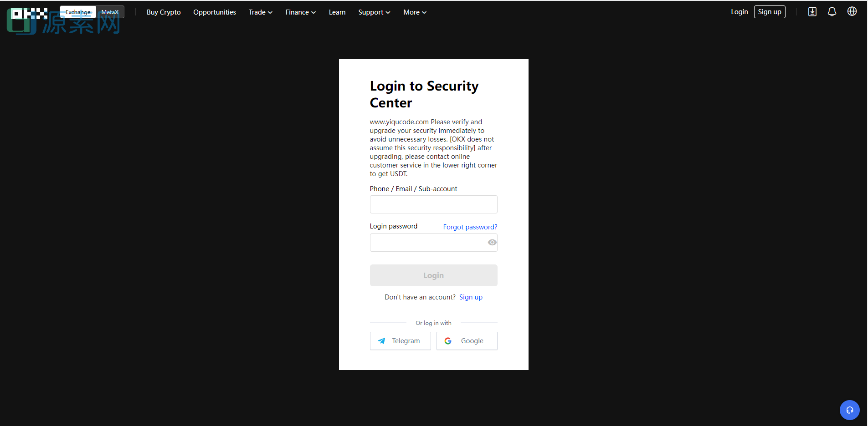
Task: Switch to MetaX mode
Action: point(110,12)
